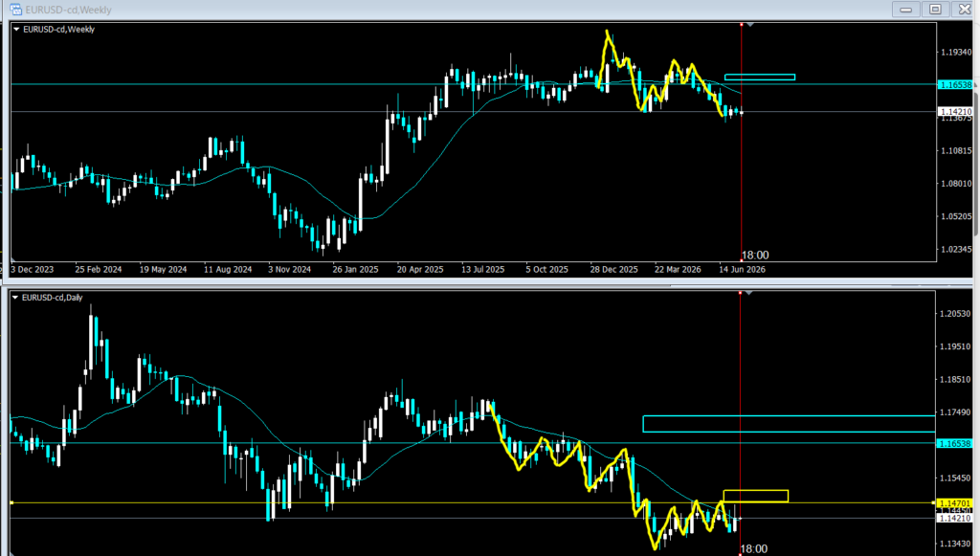Restore down the EURUSD-cd,Weekly chart window
The image size is (980, 556).
click(935, 10)
